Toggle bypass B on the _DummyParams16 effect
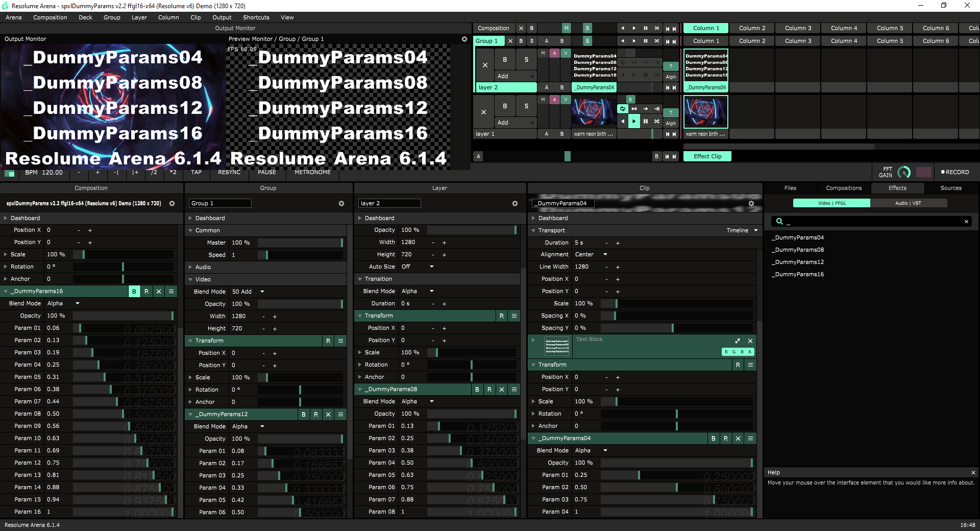The width and height of the screenshot is (980, 531). coord(134,292)
